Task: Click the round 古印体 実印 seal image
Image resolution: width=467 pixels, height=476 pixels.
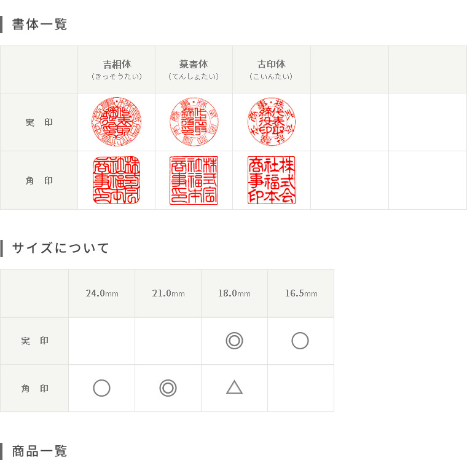Action: click(x=272, y=122)
